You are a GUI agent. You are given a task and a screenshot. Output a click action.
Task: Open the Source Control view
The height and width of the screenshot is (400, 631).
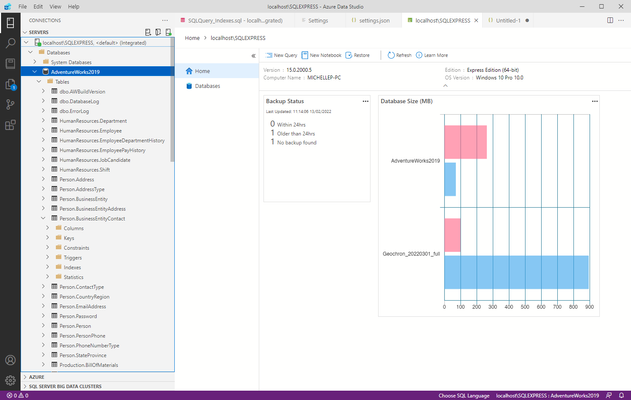point(10,105)
